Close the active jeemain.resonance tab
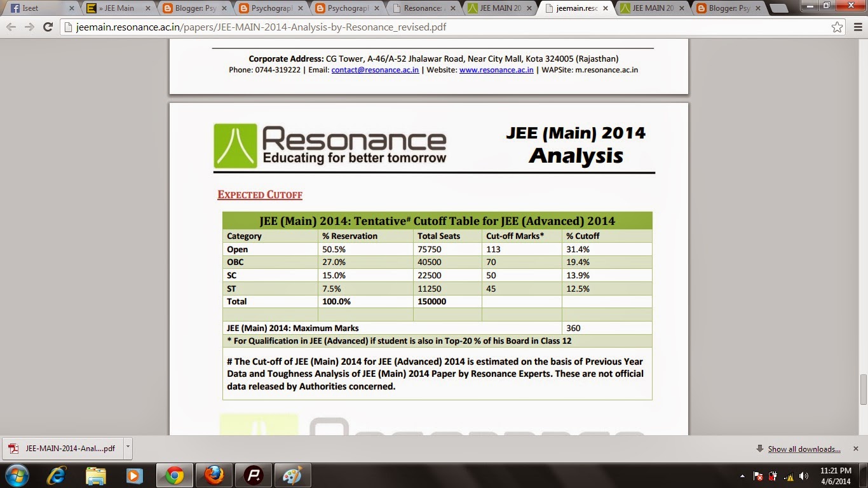The image size is (868, 488). [604, 8]
